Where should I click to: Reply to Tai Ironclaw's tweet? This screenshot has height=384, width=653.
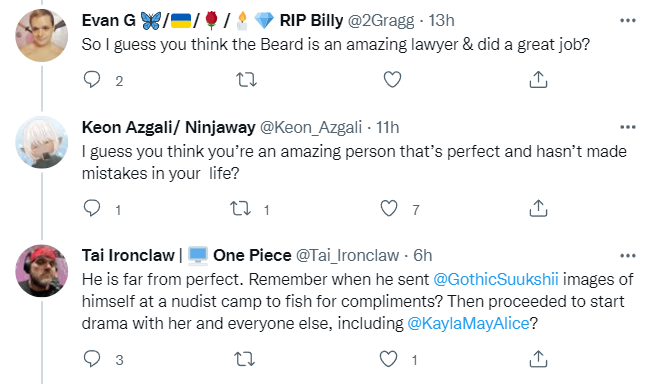coord(92,359)
